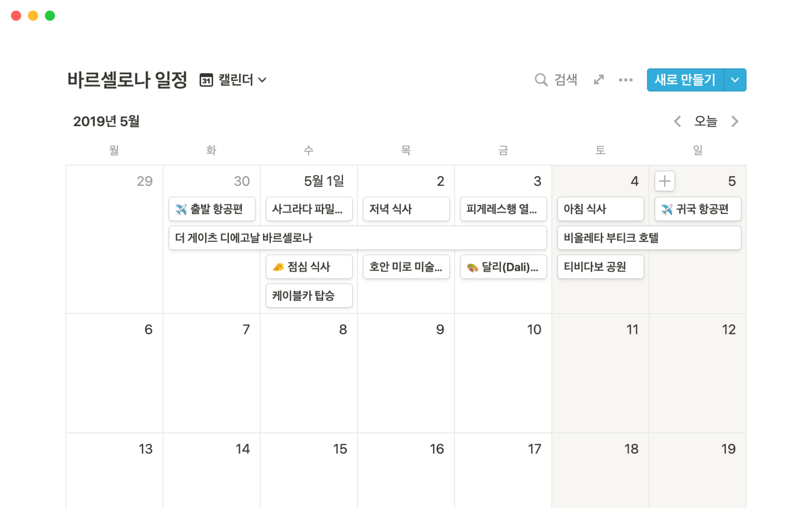Image resolution: width=812 pixels, height=508 pixels.
Task: Click the plus icon on May 4
Action: [x=664, y=181]
